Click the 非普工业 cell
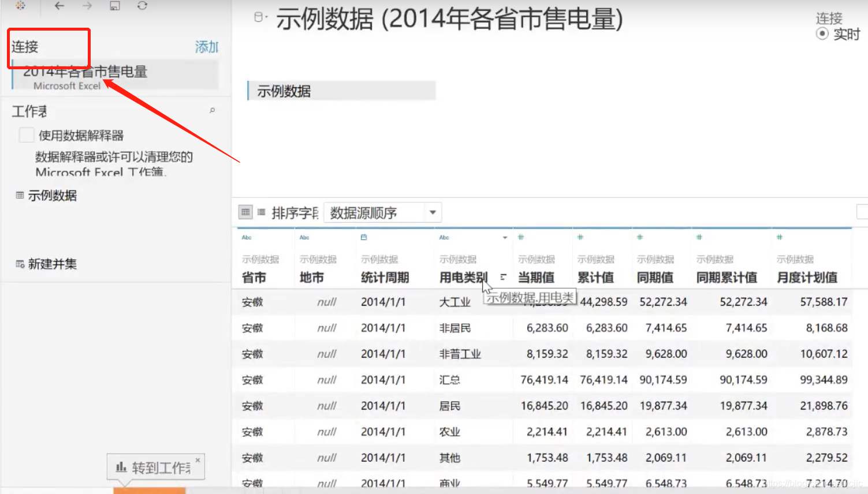 point(460,354)
